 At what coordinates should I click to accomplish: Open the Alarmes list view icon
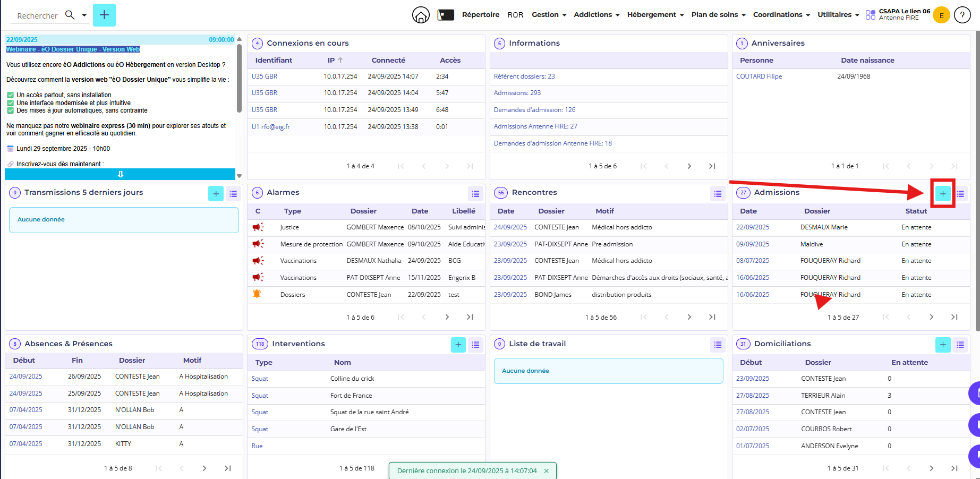click(x=475, y=194)
